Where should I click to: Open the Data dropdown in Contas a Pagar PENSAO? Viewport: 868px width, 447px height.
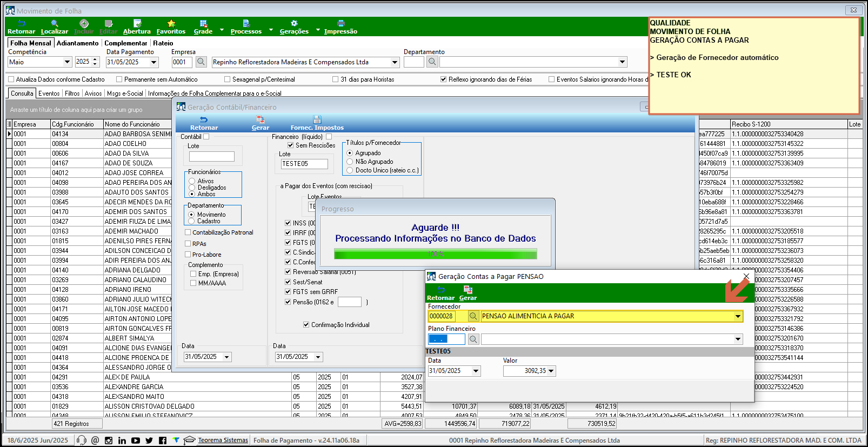[x=476, y=371]
